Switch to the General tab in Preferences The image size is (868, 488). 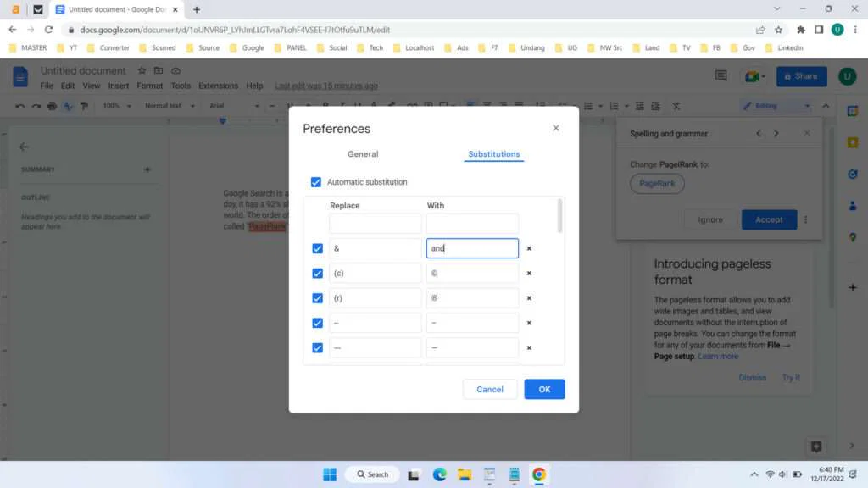pos(363,154)
